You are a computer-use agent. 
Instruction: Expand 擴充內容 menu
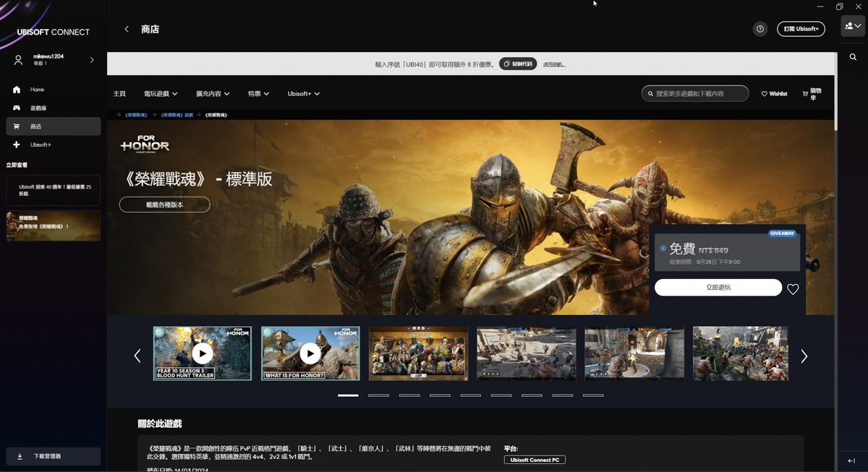(x=213, y=94)
